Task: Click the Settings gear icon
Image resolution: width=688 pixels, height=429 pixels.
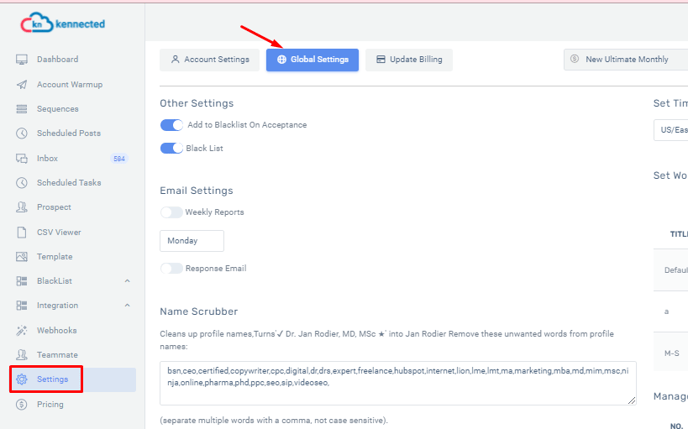Action: click(x=22, y=379)
